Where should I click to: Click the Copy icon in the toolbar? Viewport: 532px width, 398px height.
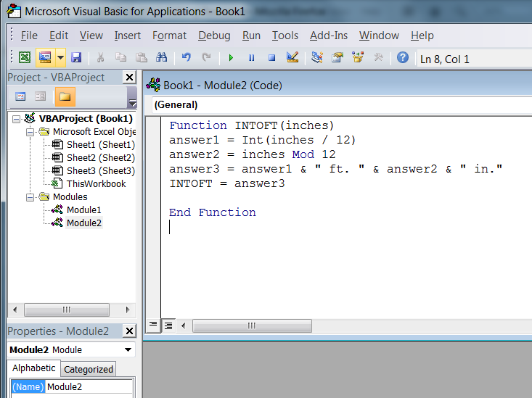coord(120,57)
